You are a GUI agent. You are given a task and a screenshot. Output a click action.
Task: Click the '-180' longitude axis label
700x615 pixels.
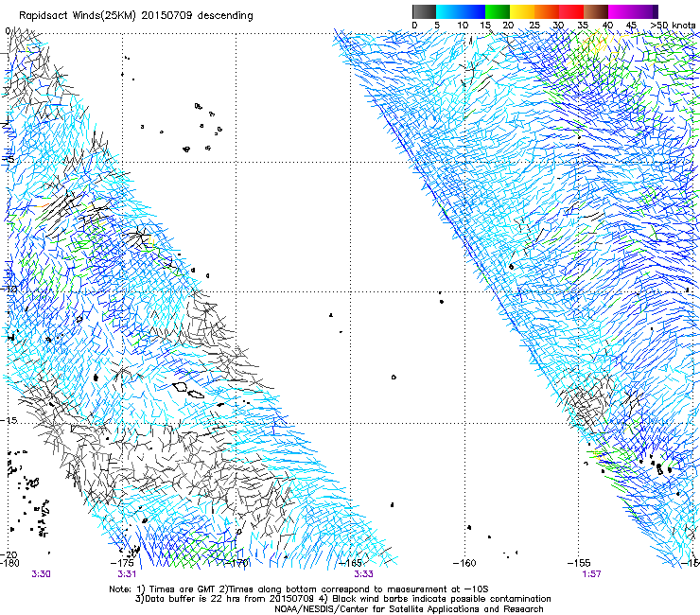[9, 563]
